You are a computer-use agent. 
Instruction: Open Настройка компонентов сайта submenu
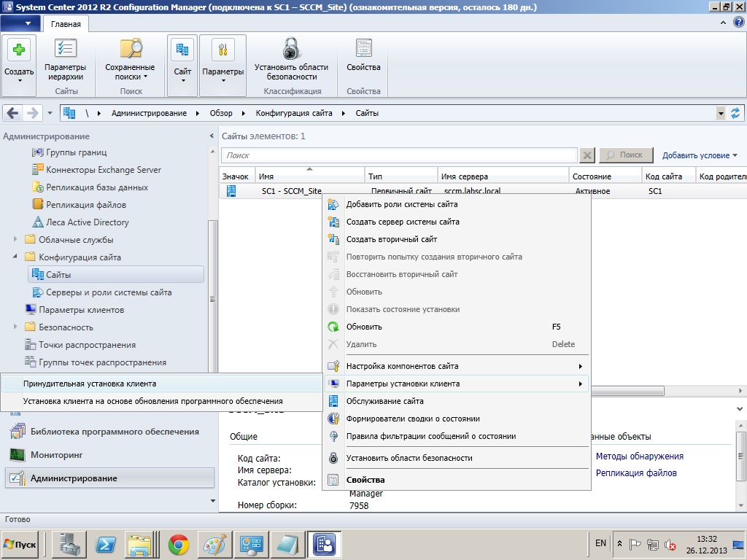coord(457,366)
